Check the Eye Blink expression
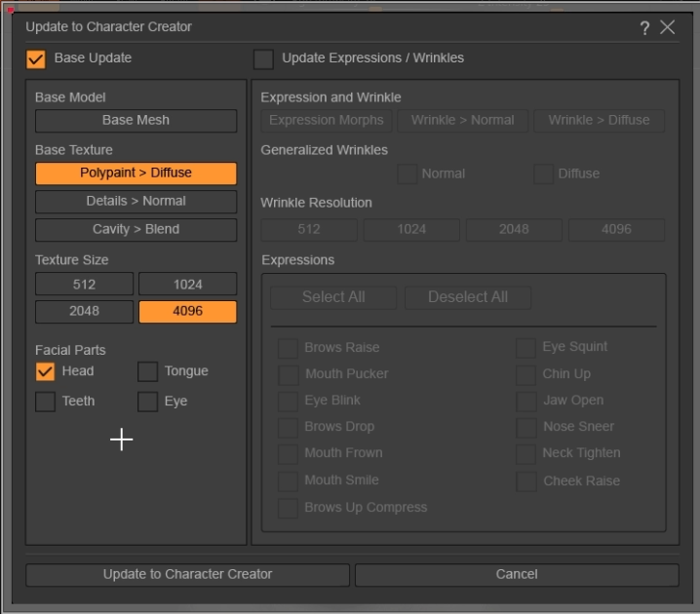This screenshot has width=700, height=614. coord(288,402)
